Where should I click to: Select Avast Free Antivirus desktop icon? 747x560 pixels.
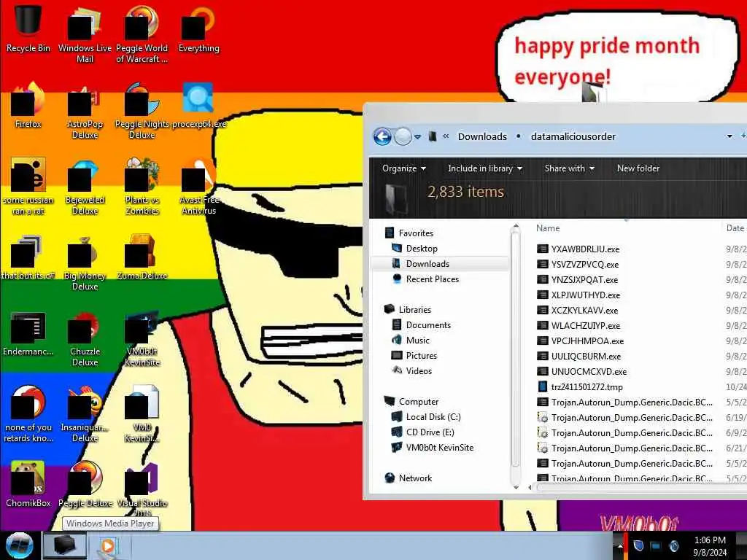198,187
